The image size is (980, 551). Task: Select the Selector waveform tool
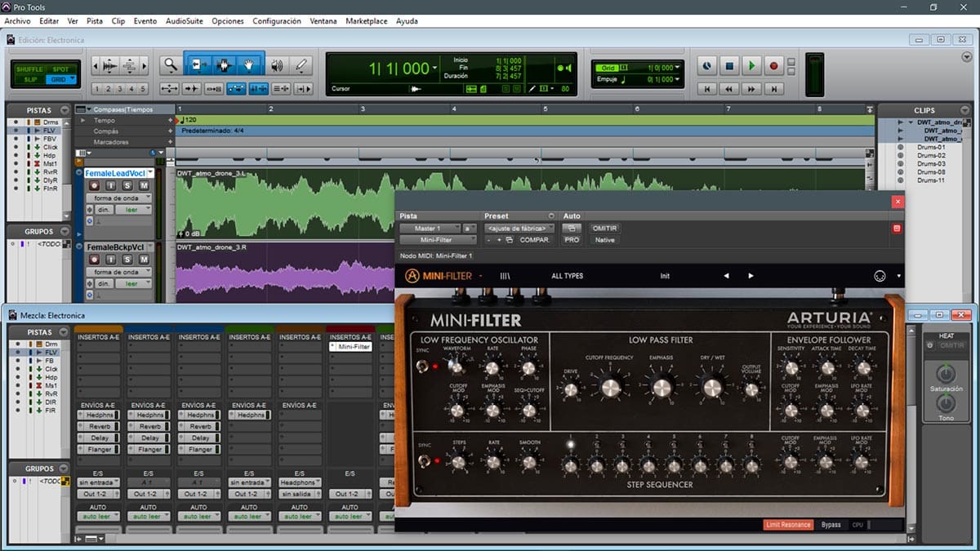point(225,65)
